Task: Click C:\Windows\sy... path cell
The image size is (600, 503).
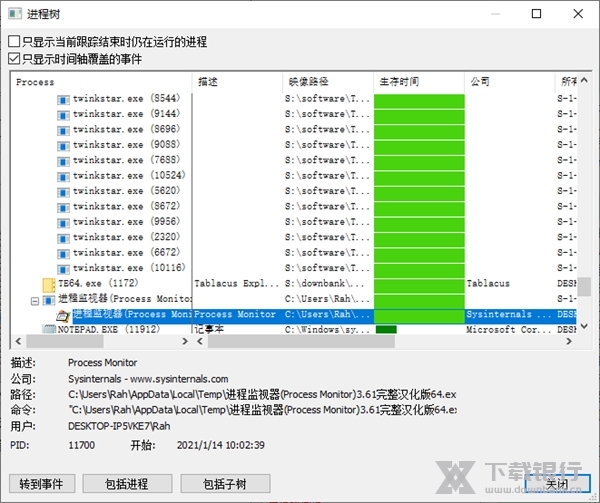Action: (x=327, y=329)
